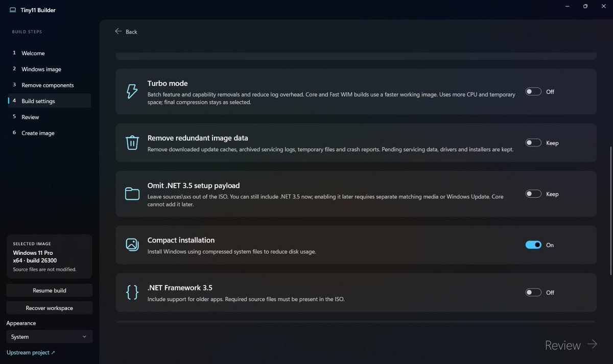Image resolution: width=613 pixels, height=364 pixels.
Task: Click the Recover workspace button
Action: click(50, 308)
